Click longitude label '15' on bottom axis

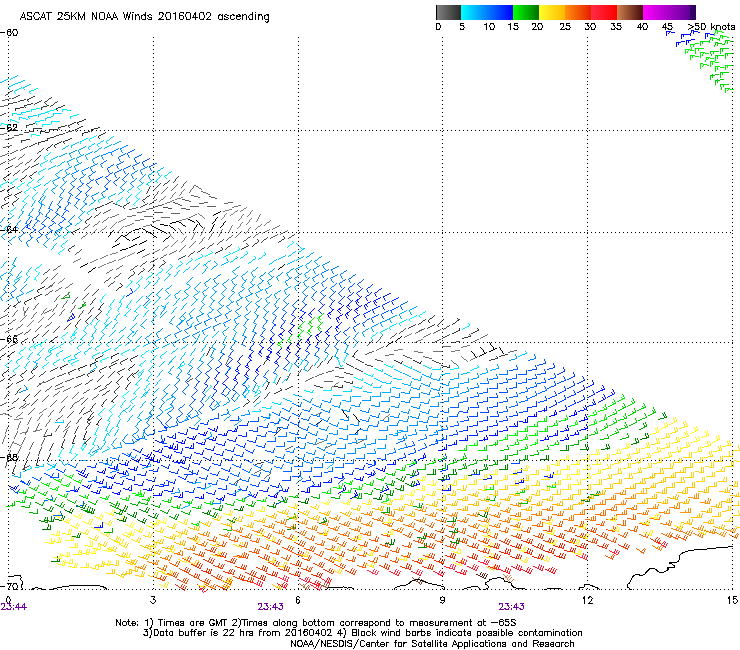click(732, 600)
